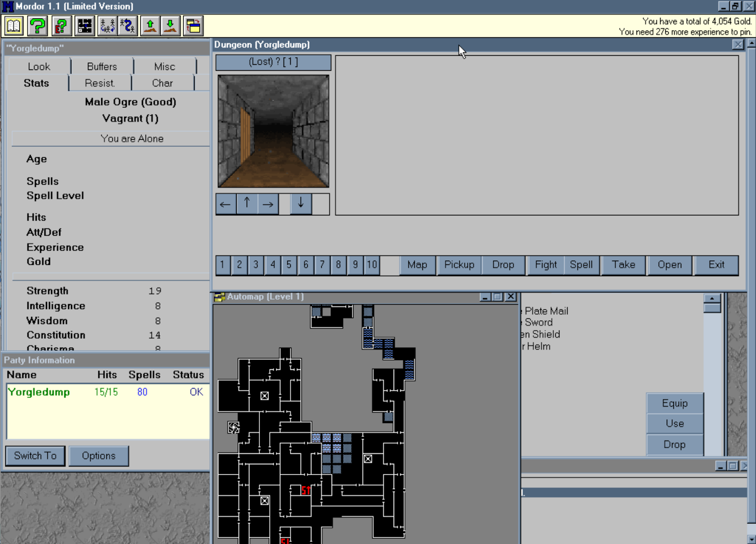Screen dimensions: 756x544
Task: Select character slot 1 in dungeon bar
Action: tap(223, 265)
